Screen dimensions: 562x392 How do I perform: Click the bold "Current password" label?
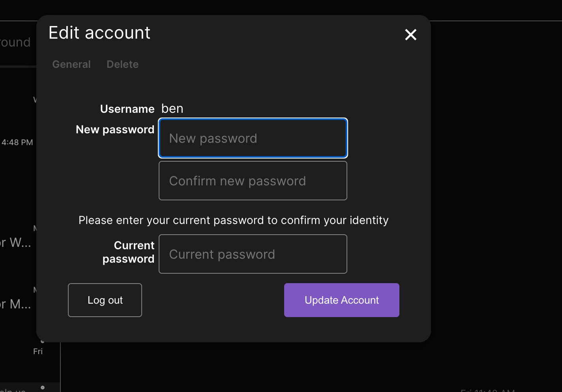(128, 252)
